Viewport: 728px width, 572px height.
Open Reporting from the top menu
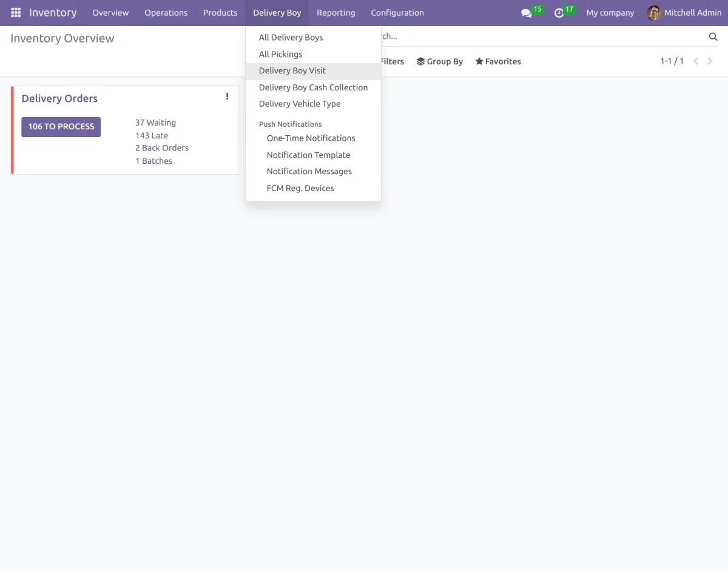(x=335, y=12)
